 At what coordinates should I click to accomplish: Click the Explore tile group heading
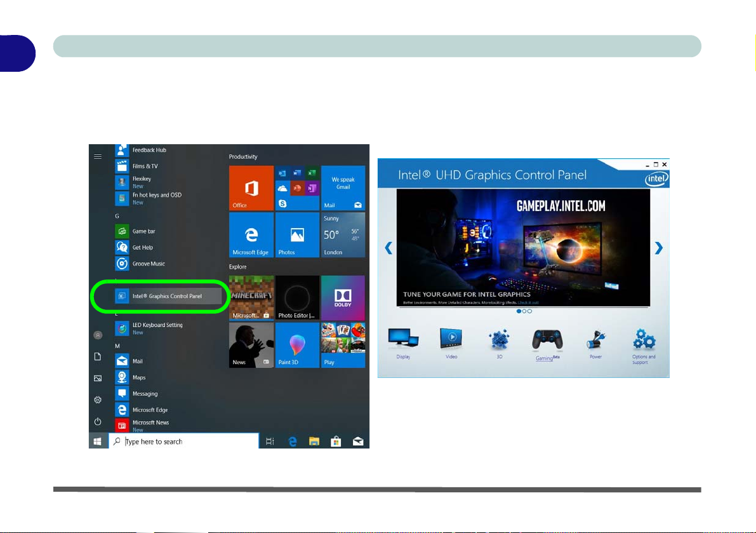coord(237,267)
